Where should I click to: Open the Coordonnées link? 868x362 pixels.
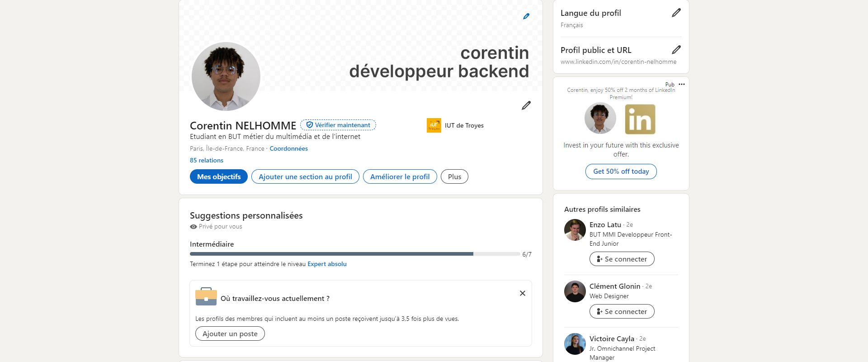point(288,148)
